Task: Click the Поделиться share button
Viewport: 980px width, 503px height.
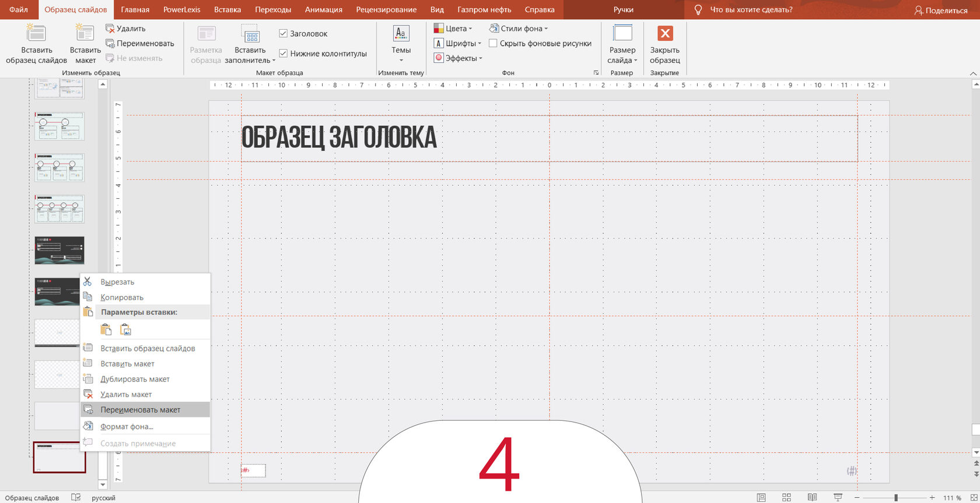Action: coord(940,10)
